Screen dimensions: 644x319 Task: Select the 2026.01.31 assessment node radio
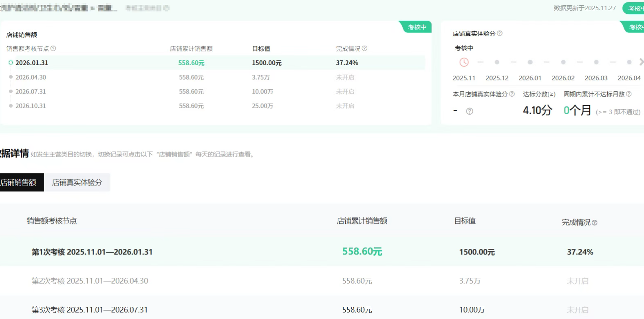point(11,63)
